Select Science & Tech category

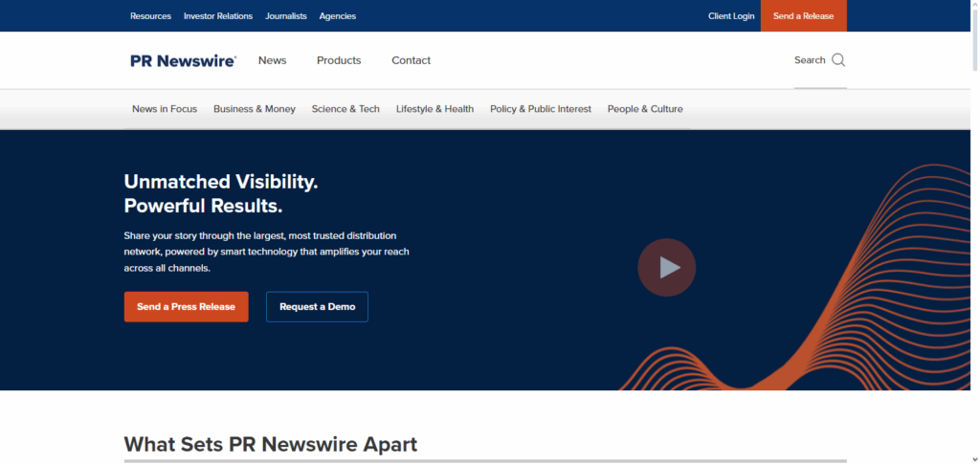click(x=345, y=109)
